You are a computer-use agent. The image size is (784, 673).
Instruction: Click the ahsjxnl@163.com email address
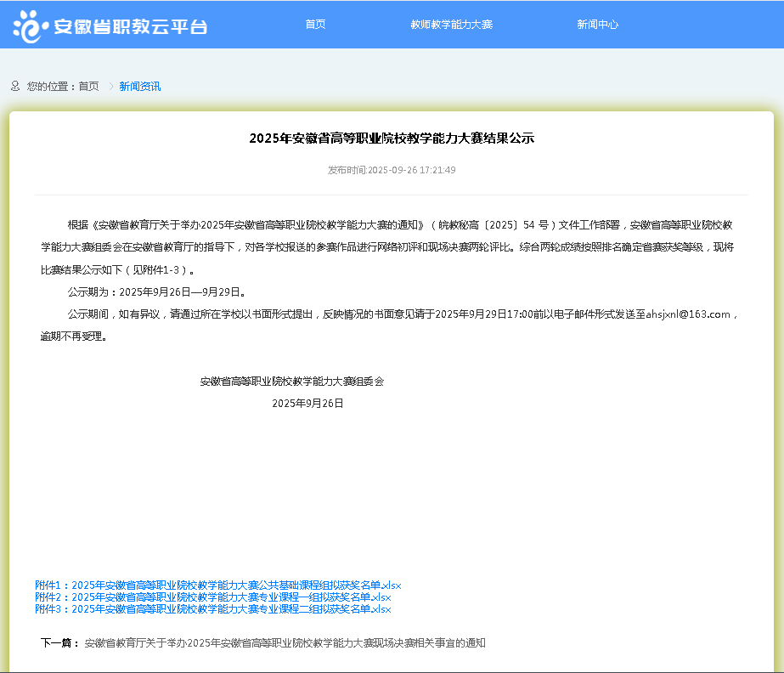tap(688, 314)
